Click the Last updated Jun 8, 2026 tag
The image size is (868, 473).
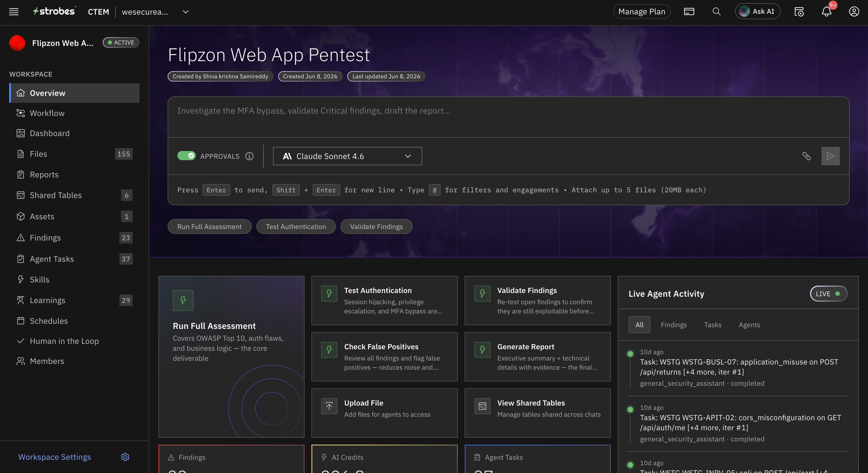tap(386, 76)
